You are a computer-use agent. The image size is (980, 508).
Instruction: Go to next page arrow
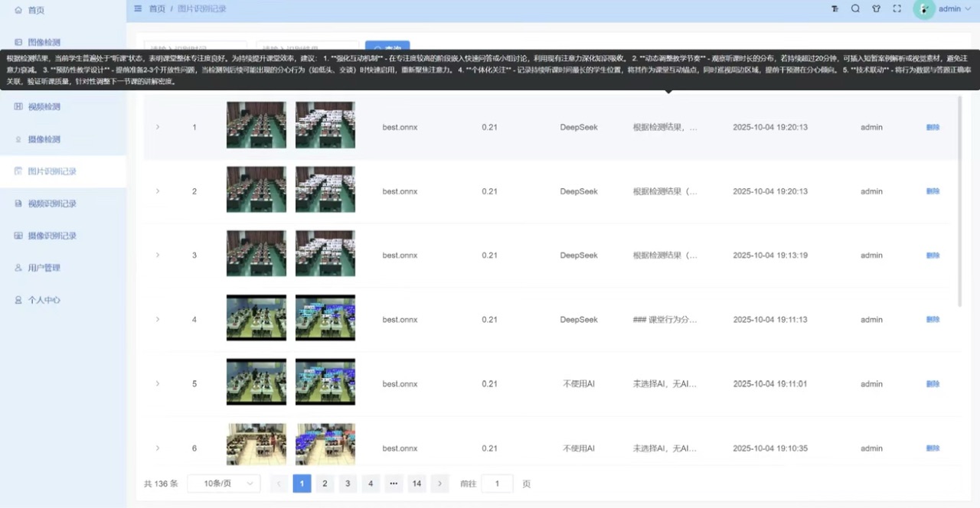[x=439, y=484]
